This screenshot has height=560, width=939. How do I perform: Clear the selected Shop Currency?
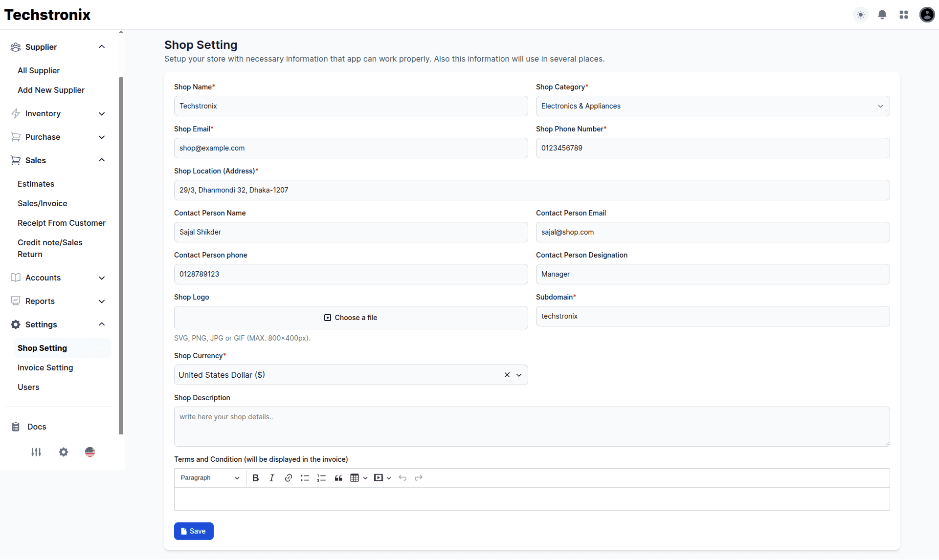click(x=507, y=375)
